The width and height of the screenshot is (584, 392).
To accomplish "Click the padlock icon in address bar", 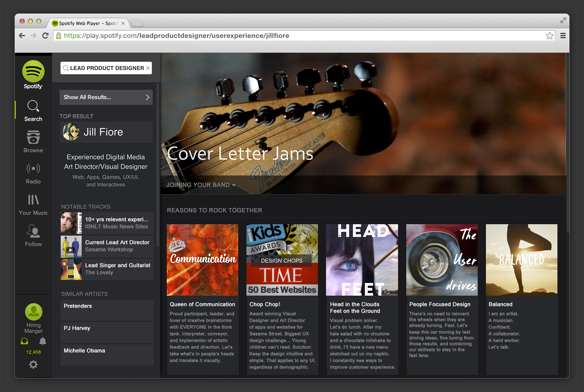I will tap(58, 36).
